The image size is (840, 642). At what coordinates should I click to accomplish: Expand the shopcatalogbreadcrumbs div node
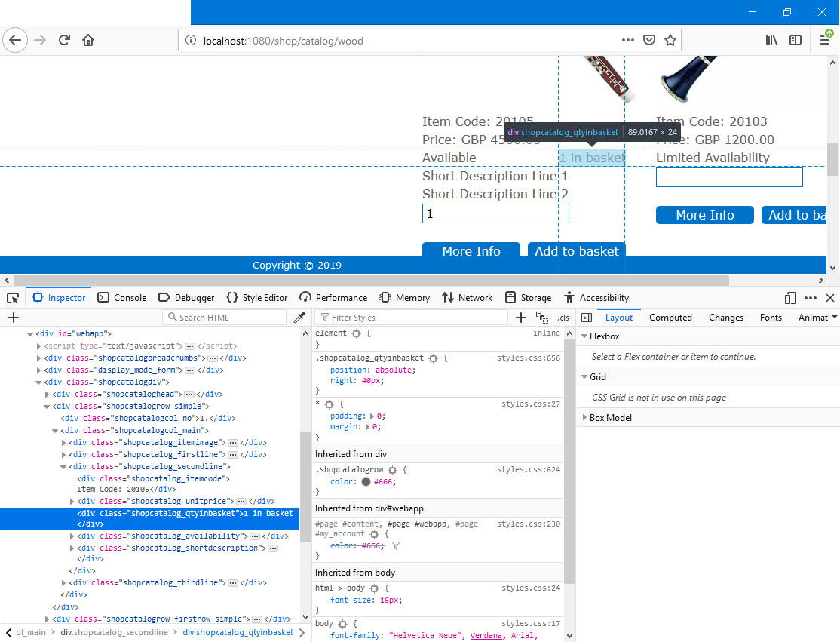[38, 358]
